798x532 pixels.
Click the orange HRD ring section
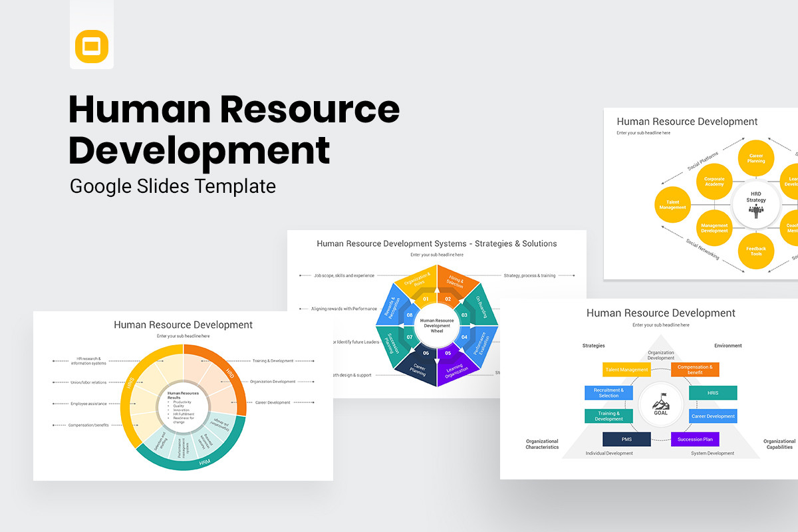[x=230, y=373]
